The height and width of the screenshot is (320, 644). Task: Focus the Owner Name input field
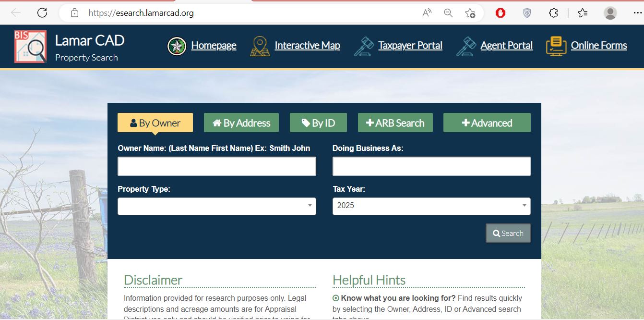[216, 166]
